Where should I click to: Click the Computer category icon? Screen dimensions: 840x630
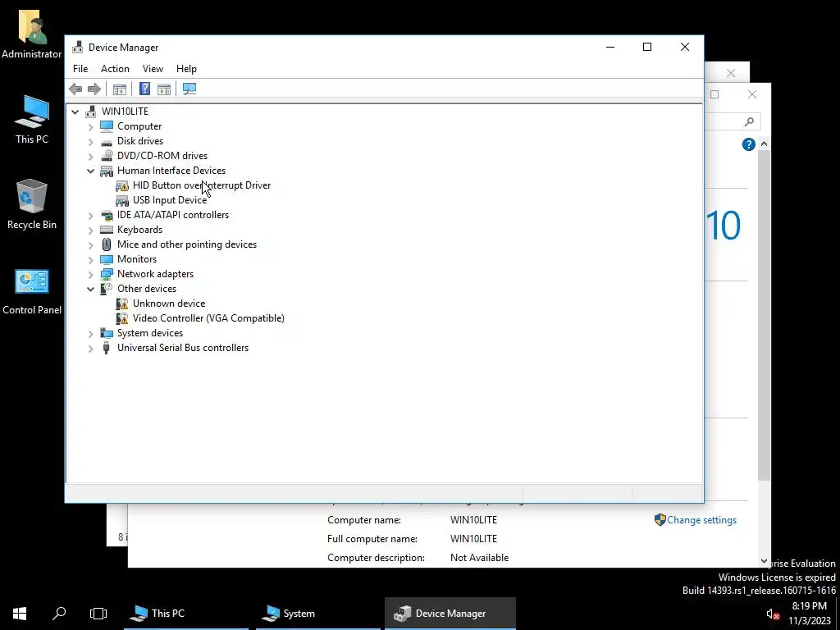tap(107, 126)
